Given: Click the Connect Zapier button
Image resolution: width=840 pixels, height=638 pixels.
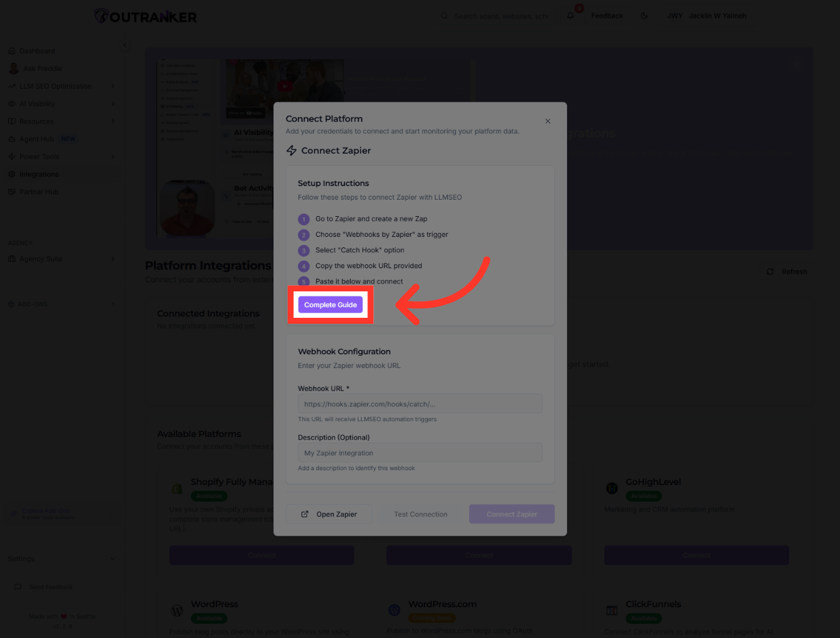Looking at the screenshot, I should tap(512, 514).
